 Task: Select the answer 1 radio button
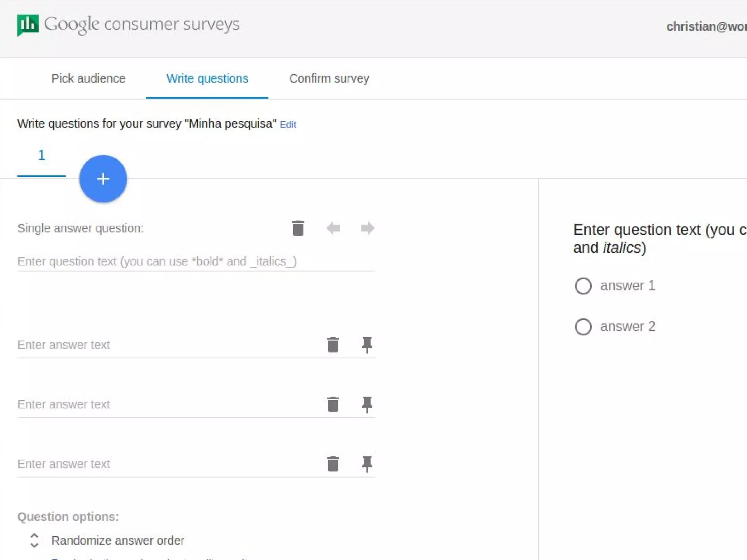point(583,286)
